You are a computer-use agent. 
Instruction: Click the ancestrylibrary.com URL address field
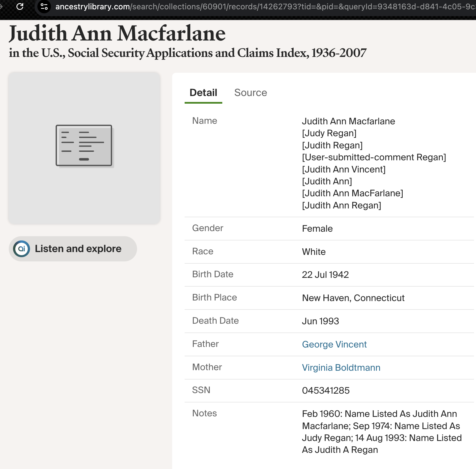(265, 7)
